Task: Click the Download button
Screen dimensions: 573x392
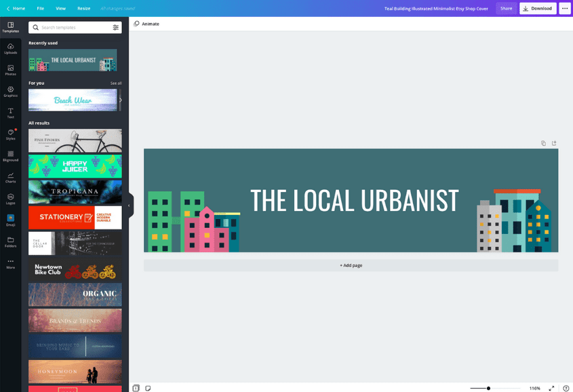Action: (537, 8)
